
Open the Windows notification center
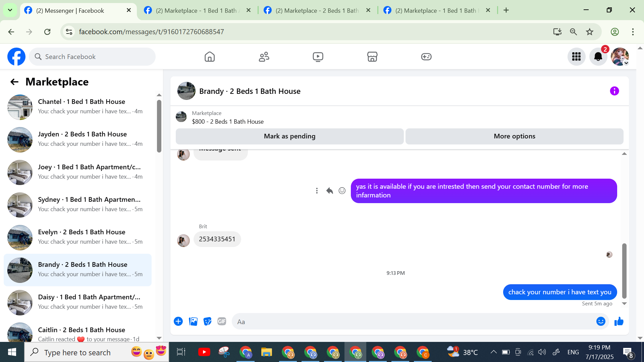point(628,353)
